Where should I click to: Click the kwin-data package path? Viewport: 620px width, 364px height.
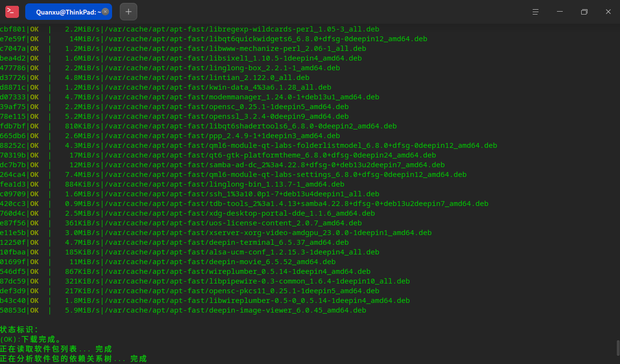(218, 87)
